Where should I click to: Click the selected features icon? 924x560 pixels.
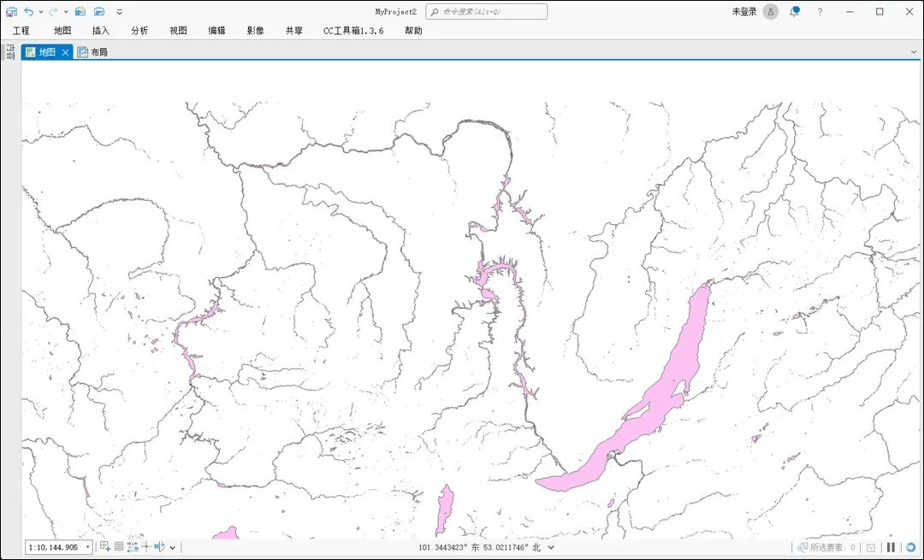(x=802, y=547)
